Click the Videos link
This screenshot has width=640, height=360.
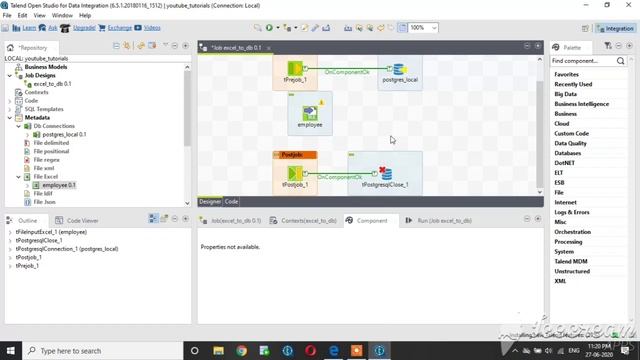pos(152,28)
